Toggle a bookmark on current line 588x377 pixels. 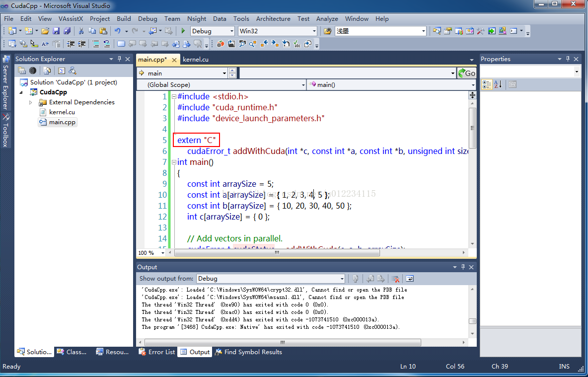[121, 44]
